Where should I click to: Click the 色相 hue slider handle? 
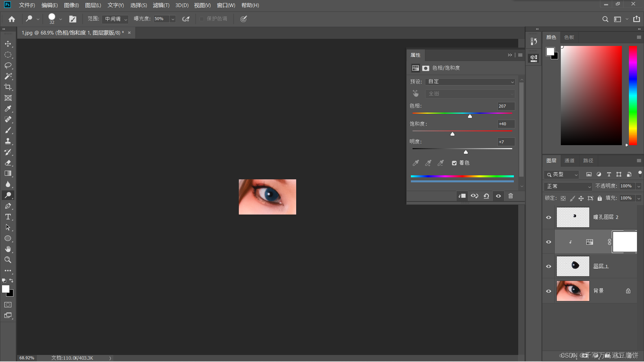pos(470,116)
